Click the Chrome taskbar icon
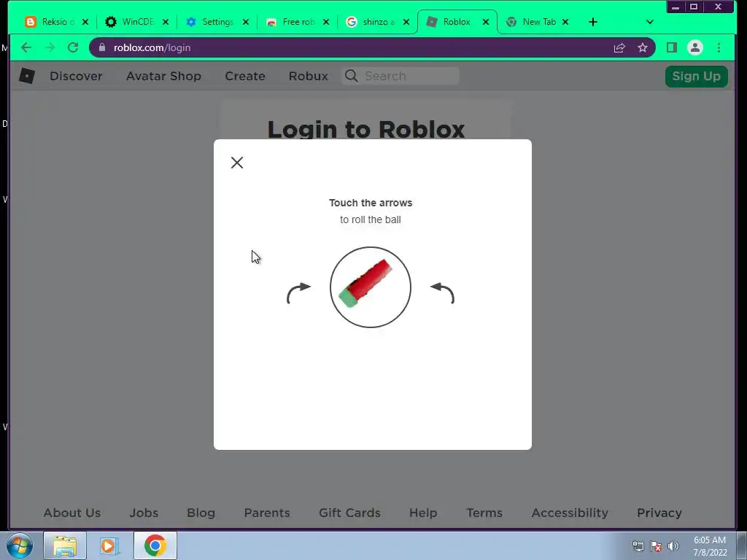Screen dimensions: 747x560 tap(155, 545)
